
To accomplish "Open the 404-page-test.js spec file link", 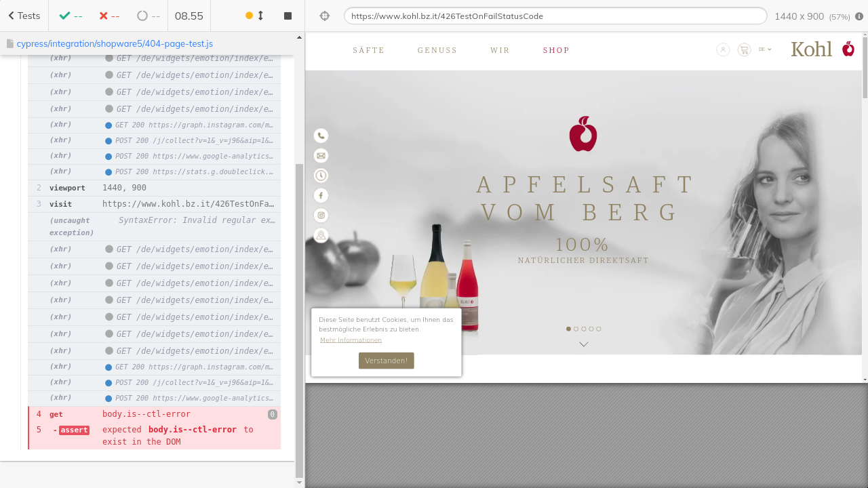I will click(115, 43).
